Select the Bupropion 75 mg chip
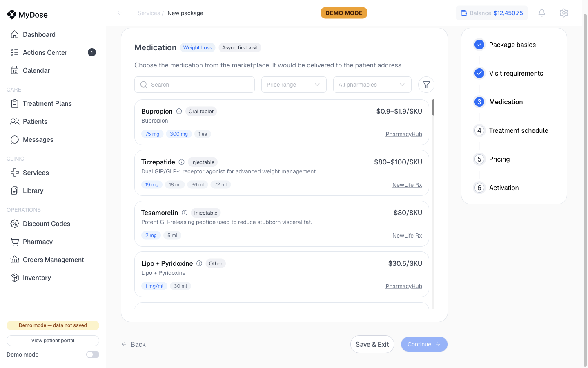 pyautogui.click(x=152, y=134)
